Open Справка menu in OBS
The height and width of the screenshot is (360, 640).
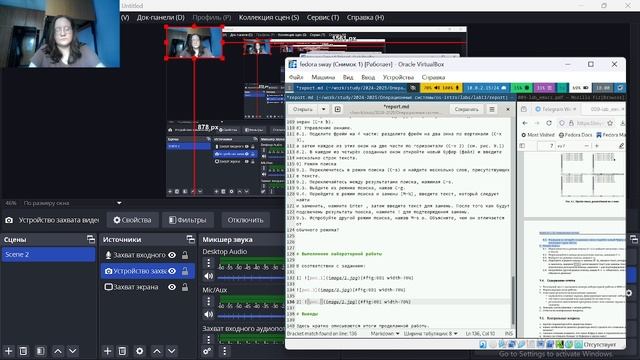[x=365, y=18]
